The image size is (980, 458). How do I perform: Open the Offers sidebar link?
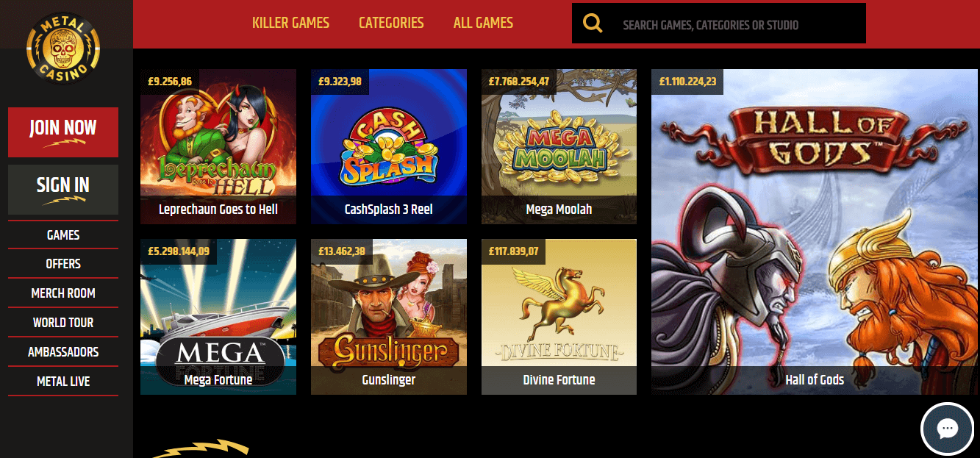pos(63,264)
